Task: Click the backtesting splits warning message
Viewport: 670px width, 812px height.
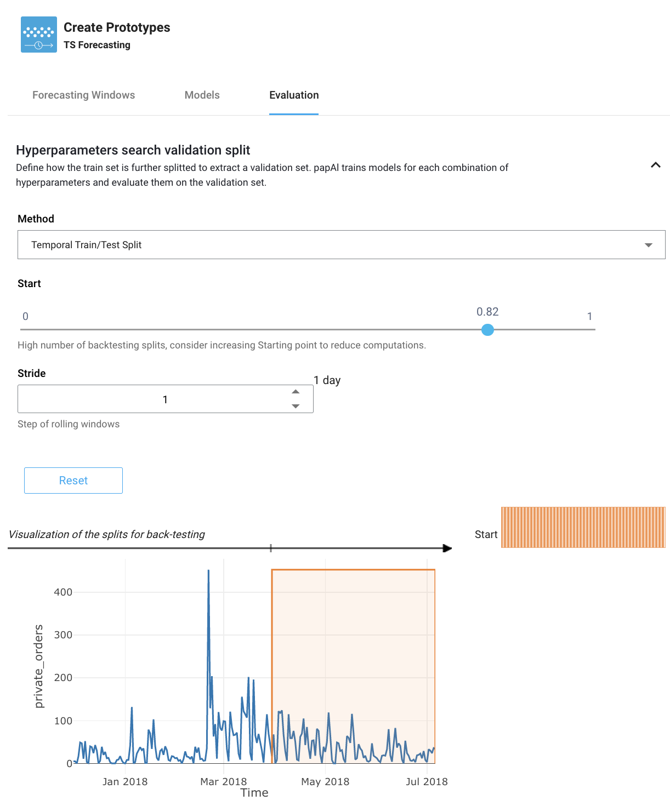Action: click(222, 345)
